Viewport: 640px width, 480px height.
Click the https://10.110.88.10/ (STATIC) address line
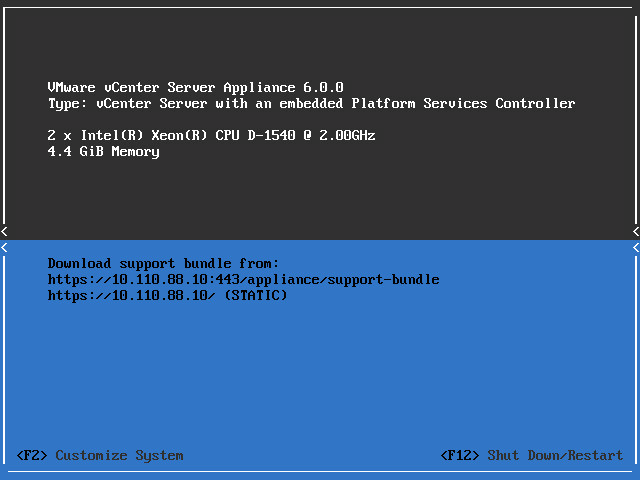(167, 295)
